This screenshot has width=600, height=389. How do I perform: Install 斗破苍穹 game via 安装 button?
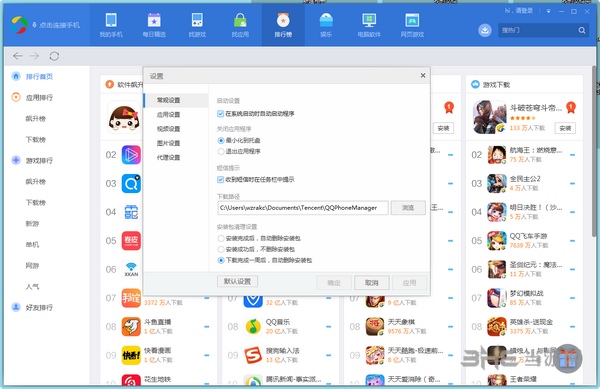(565, 128)
